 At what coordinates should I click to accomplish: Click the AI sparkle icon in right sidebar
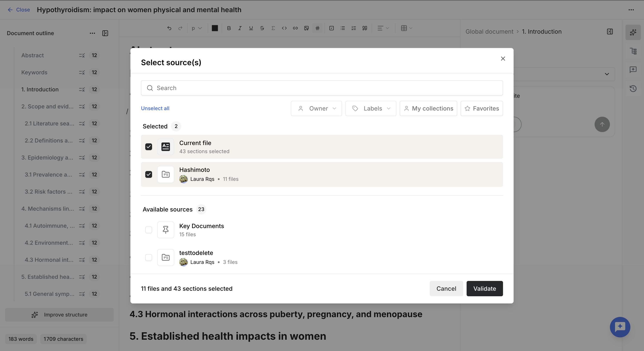click(633, 32)
